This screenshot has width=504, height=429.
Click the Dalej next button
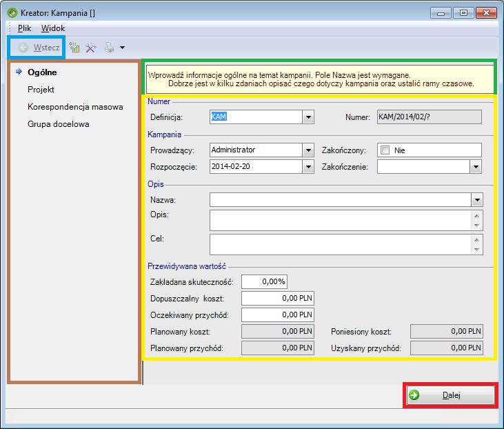click(x=450, y=395)
